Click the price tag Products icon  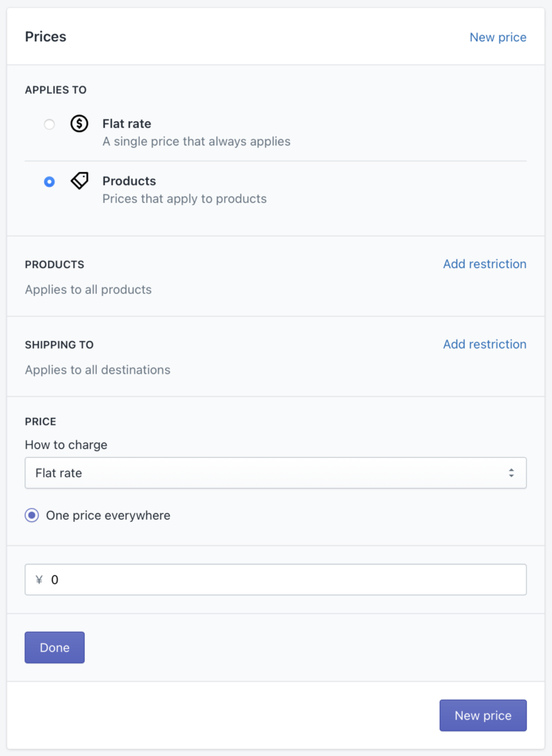pyautogui.click(x=80, y=181)
